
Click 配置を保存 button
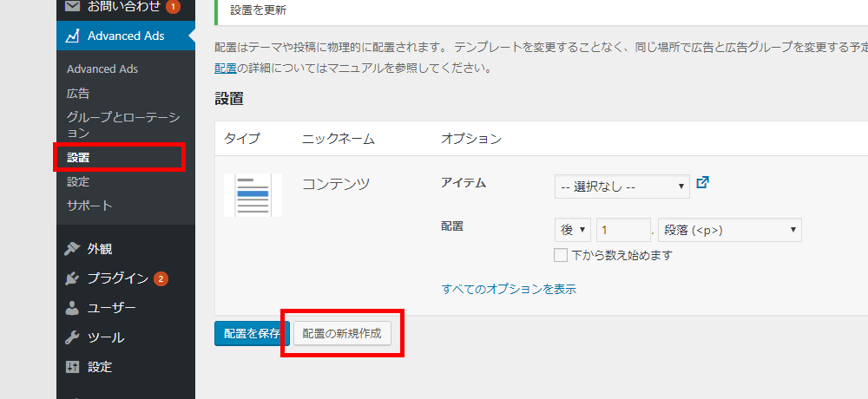(x=252, y=334)
